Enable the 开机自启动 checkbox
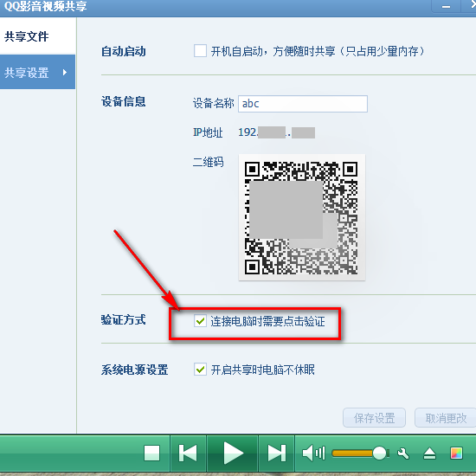This screenshot has height=476, width=476. pyautogui.click(x=201, y=51)
